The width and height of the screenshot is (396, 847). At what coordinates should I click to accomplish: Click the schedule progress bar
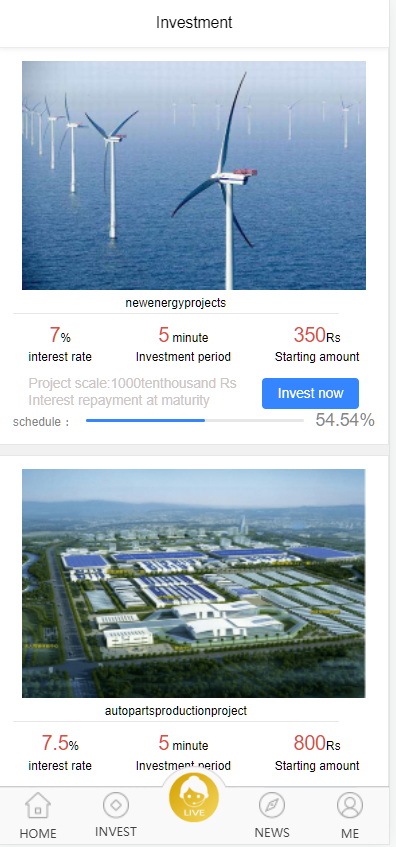click(x=194, y=420)
